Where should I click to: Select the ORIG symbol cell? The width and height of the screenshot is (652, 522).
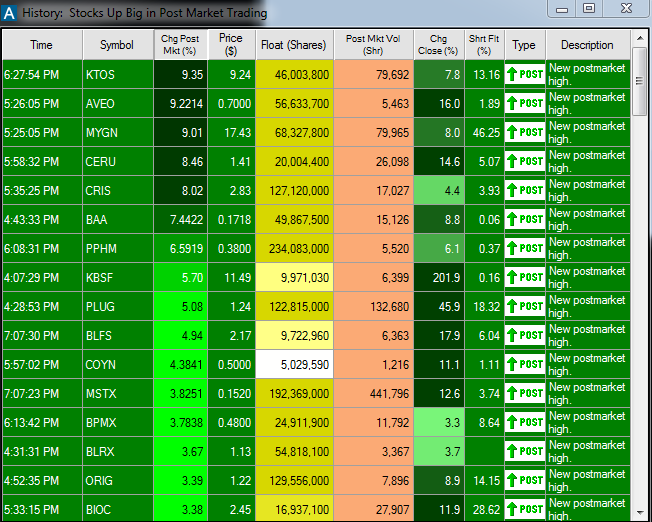coord(118,480)
